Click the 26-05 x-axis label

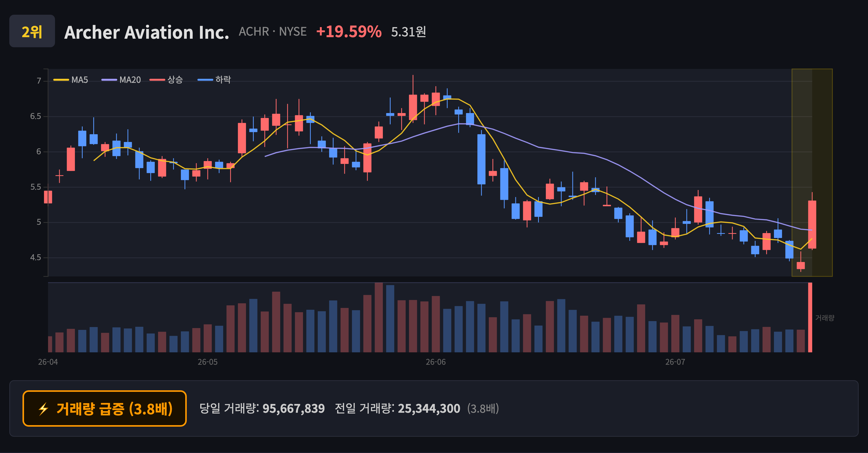(207, 362)
